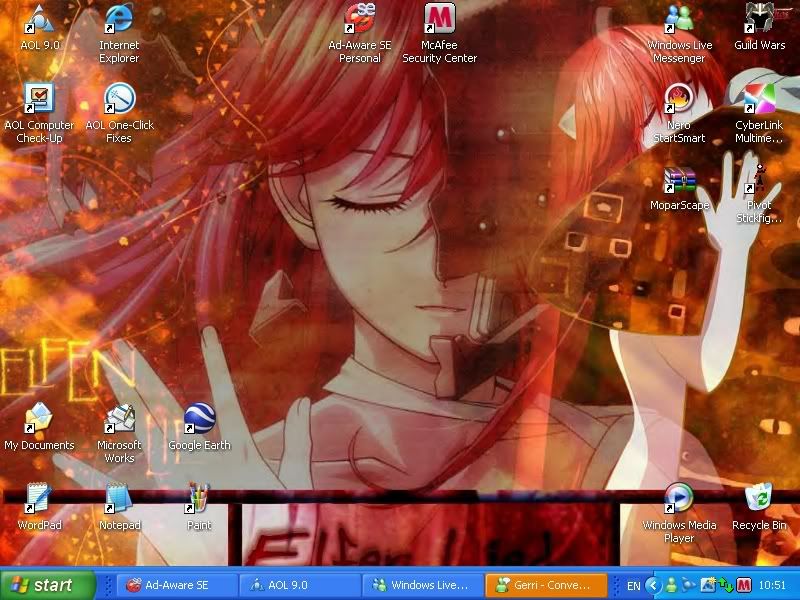Select the WordPad desktop shortcut
The height and width of the screenshot is (600, 800).
39,507
